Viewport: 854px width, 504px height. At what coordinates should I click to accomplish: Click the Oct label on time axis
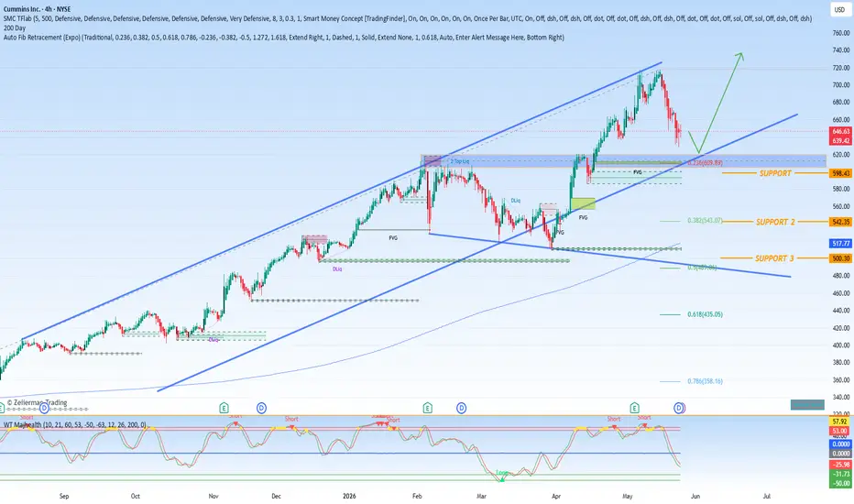[x=135, y=497]
